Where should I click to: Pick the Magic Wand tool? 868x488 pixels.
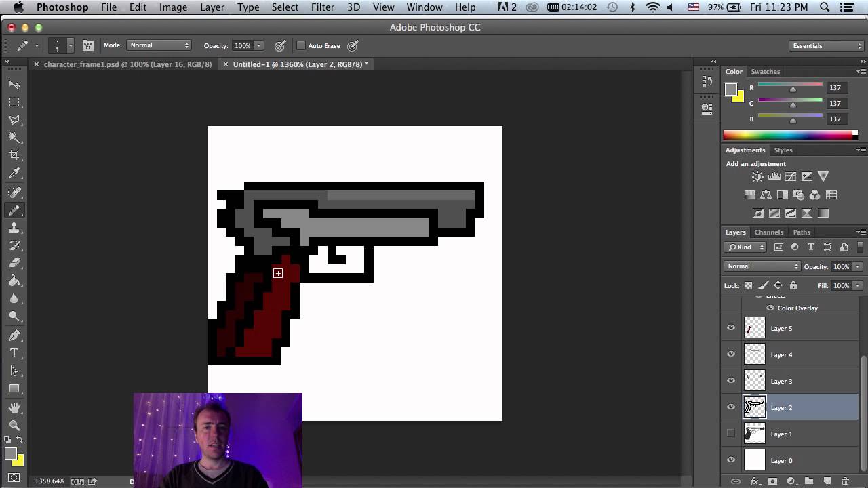14,138
